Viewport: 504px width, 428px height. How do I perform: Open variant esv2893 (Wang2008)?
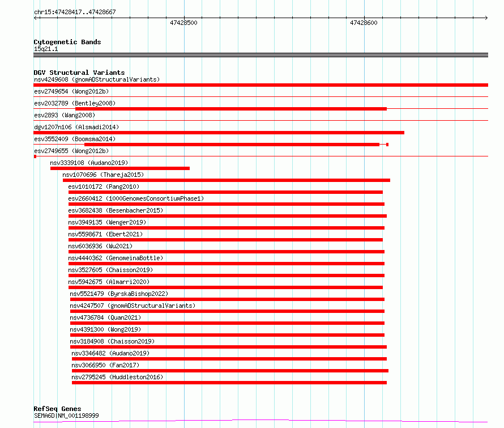pyautogui.click(x=65, y=115)
